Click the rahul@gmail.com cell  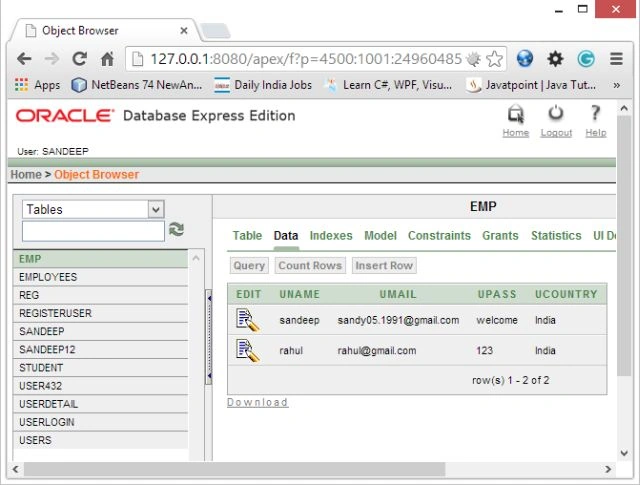(376, 350)
